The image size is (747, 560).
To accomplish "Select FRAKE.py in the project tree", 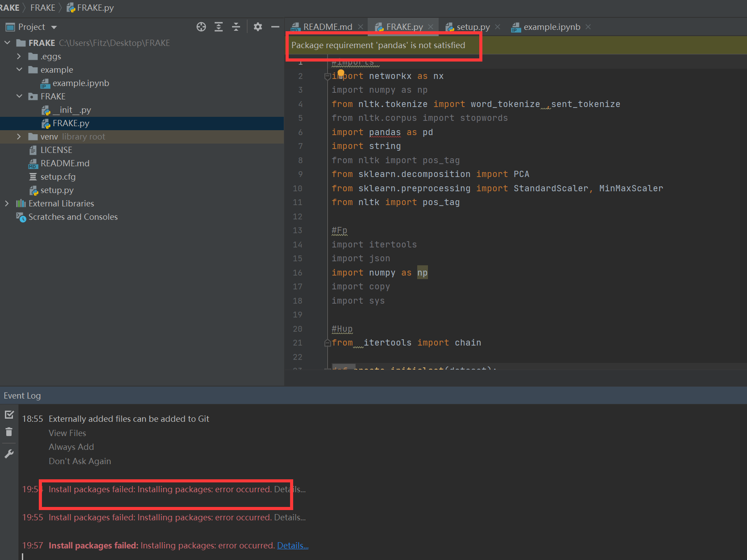I will click(x=71, y=123).
